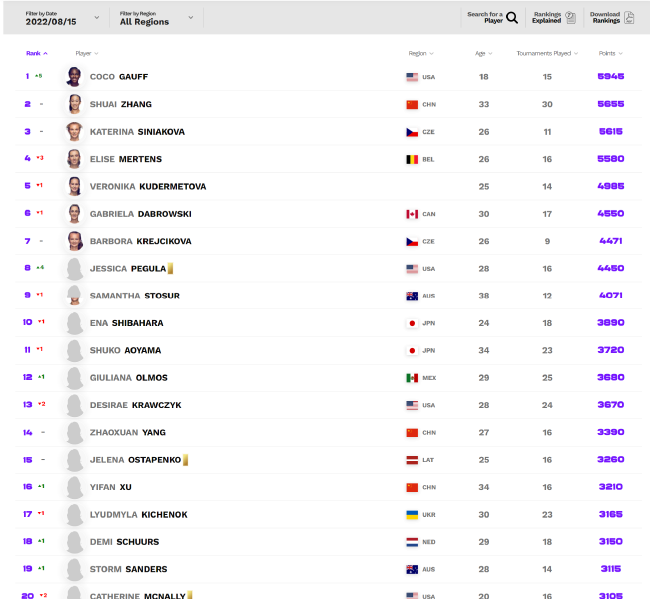
Task: Click the Japan flag in Ena Shibahara's row
Action: coord(412,323)
